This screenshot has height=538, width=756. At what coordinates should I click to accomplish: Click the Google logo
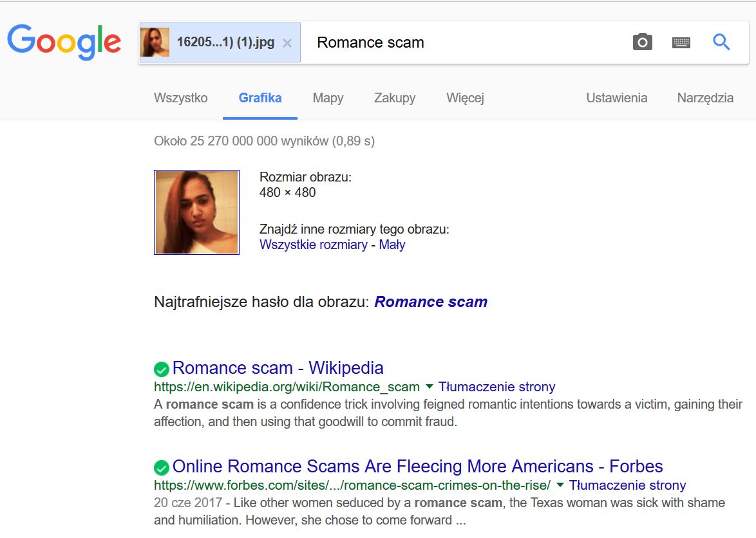(x=64, y=42)
